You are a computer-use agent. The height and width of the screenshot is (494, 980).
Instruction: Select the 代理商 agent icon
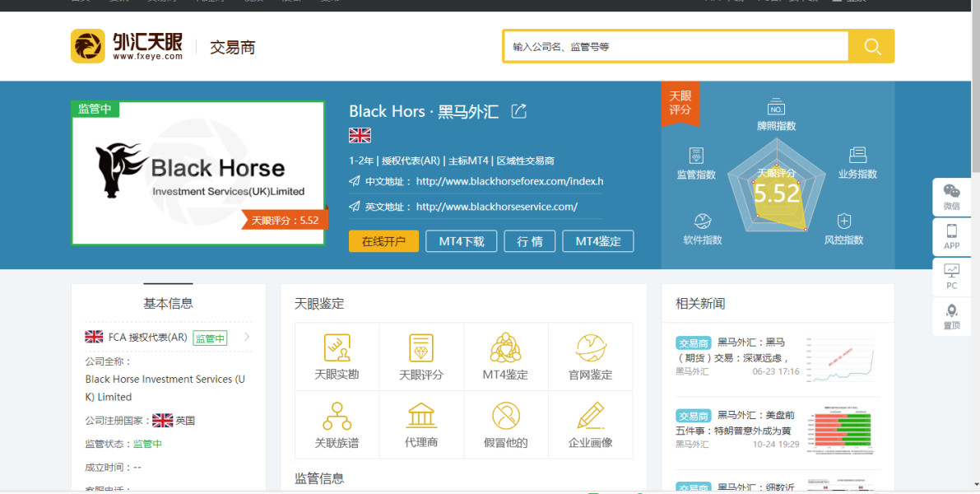[x=421, y=417]
